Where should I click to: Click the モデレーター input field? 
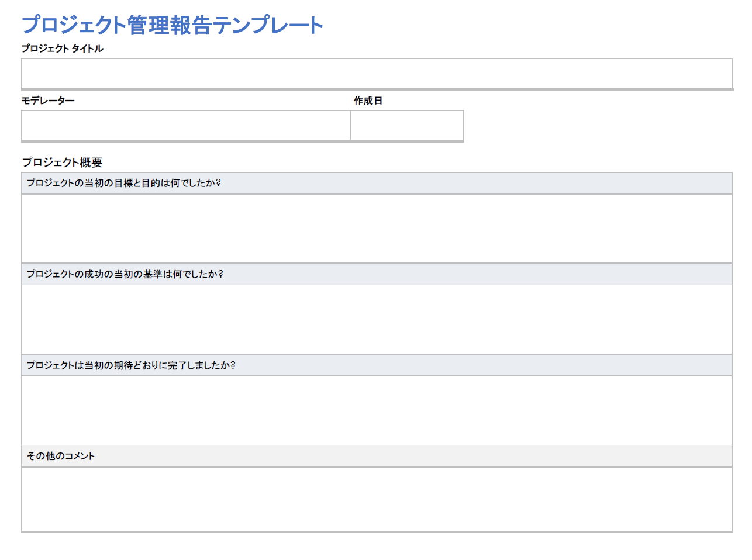pos(186,125)
